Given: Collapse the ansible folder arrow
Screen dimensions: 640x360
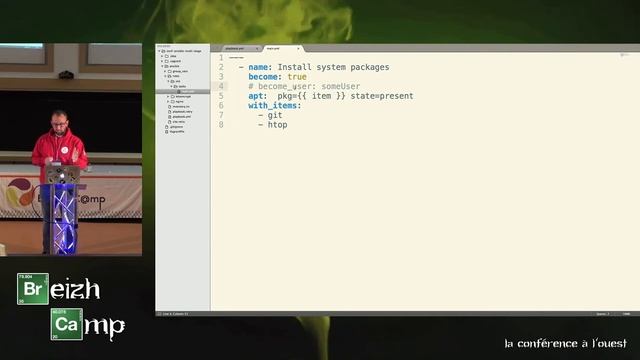Looking at the screenshot, I should click(x=162, y=66).
